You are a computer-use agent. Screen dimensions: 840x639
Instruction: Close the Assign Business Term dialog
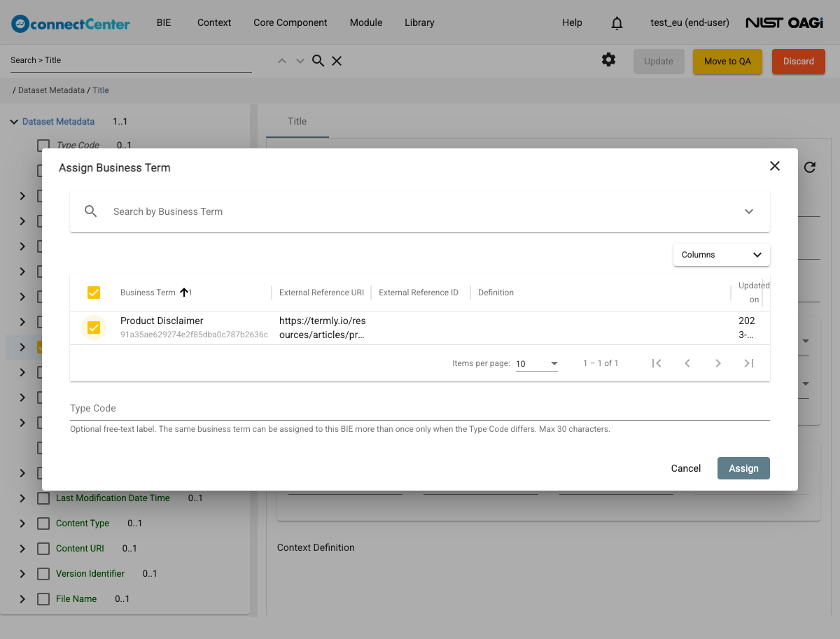[x=775, y=166]
